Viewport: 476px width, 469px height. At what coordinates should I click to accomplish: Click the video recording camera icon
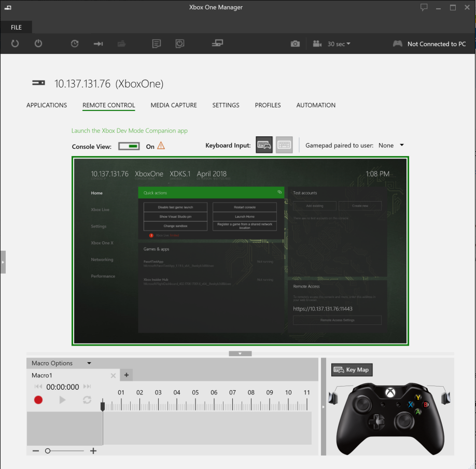click(x=317, y=44)
